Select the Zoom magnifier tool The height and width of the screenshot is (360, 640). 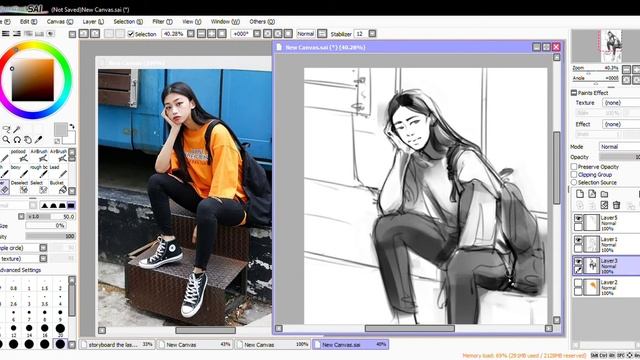(6, 140)
